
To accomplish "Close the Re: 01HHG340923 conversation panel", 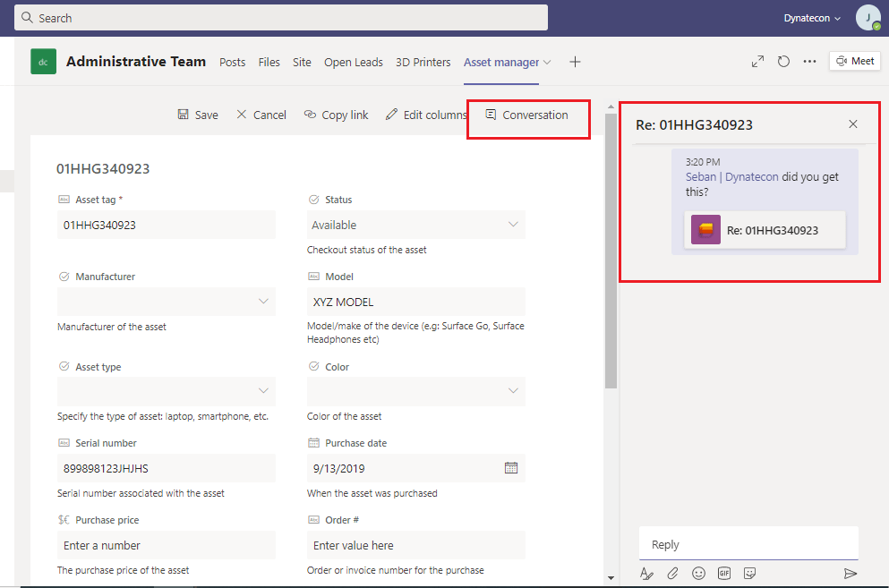I will click(x=853, y=124).
